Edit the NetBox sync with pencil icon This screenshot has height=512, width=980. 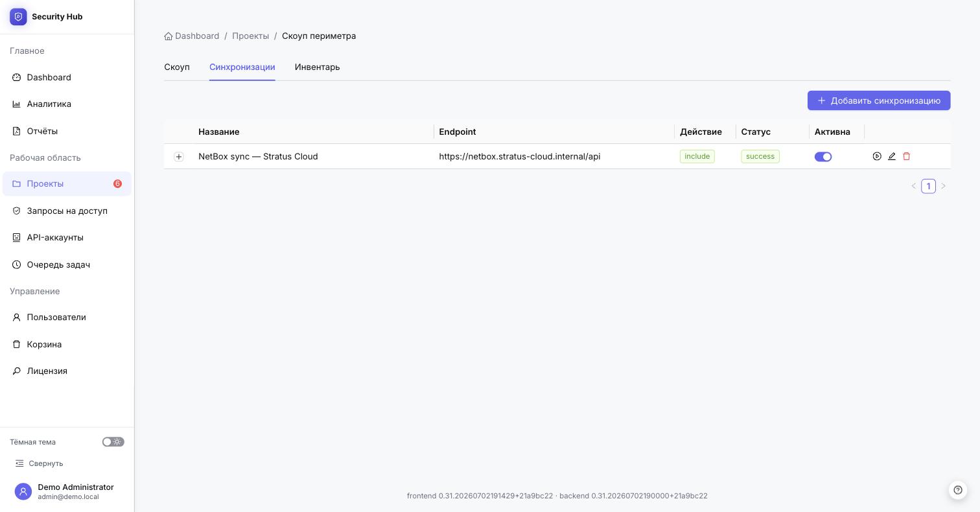click(x=892, y=156)
